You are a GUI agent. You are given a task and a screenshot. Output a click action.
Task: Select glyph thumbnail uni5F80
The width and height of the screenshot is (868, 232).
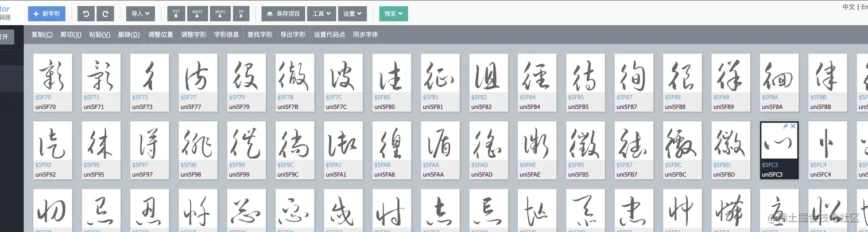392,82
